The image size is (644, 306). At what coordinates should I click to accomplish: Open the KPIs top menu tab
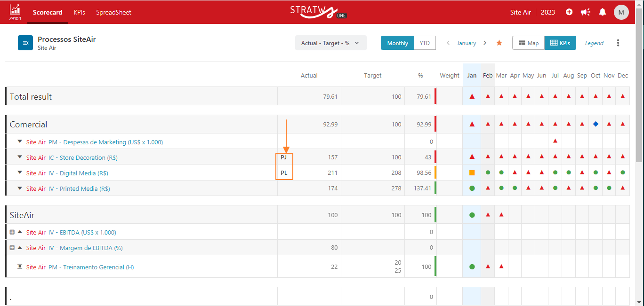79,12
